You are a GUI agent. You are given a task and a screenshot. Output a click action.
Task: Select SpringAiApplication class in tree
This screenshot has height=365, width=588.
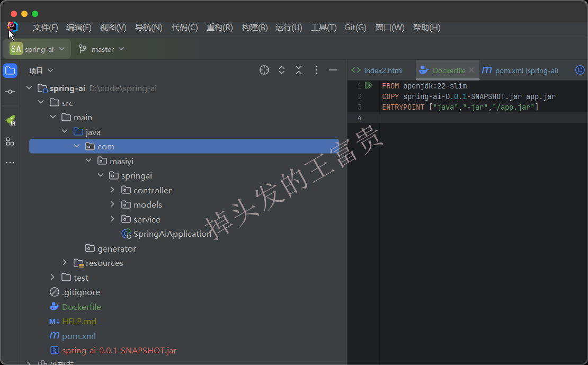pyautogui.click(x=172, y=234)
